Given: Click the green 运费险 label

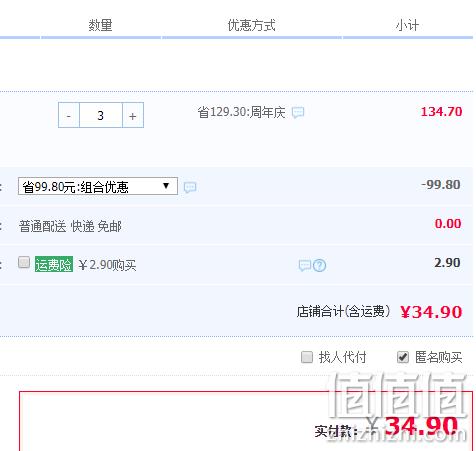Looking at the screenshot, I should 54,265.
